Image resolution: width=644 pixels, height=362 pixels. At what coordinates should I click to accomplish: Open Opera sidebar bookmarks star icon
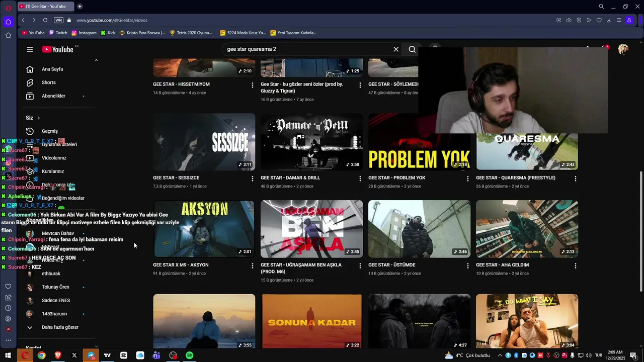tap(8, 35)
